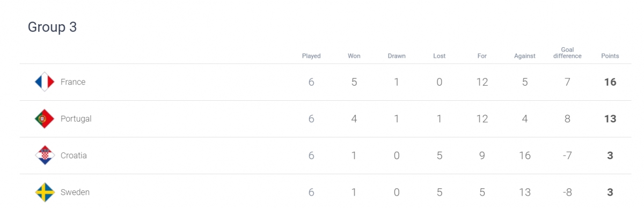The width and height of the screenshot is (644, 208).
Task: Click the Sweden flag icon
Action: (x=45, y=192)
